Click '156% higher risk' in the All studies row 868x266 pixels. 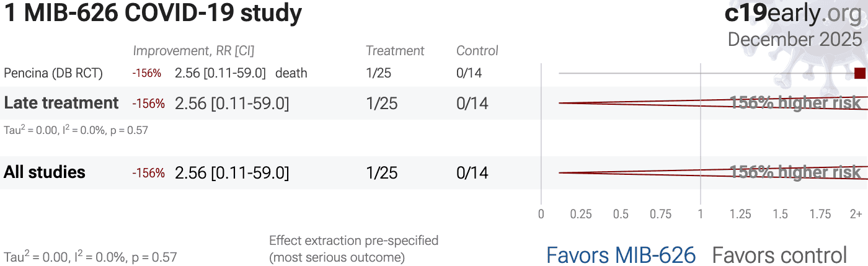coord(795,172)
